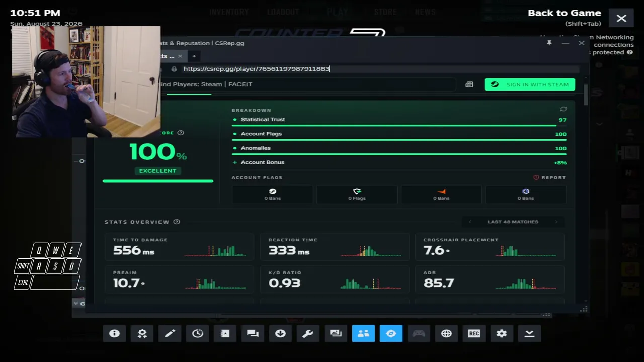Show help for Stats Overview

(177, 222)
